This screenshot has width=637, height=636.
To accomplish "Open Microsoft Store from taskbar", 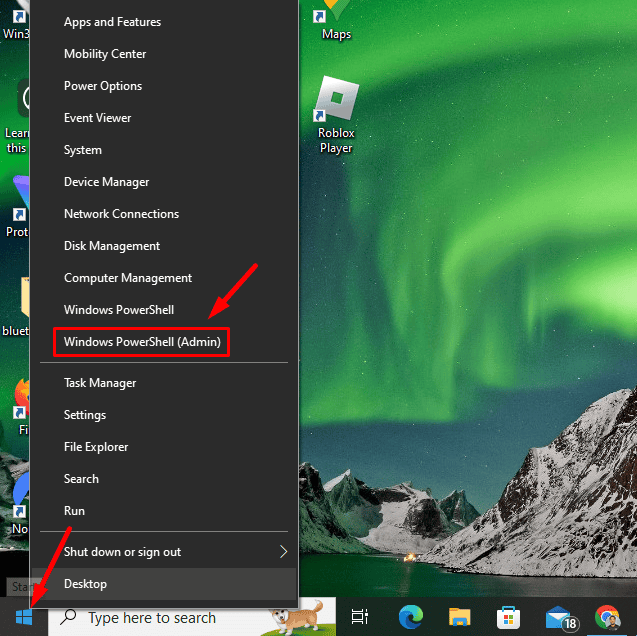I will click(508, 618).
